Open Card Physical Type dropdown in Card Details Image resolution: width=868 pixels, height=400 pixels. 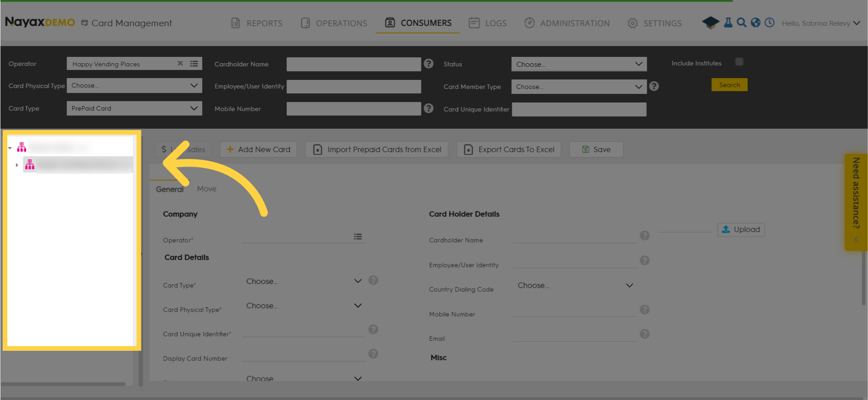coord(303,306)
